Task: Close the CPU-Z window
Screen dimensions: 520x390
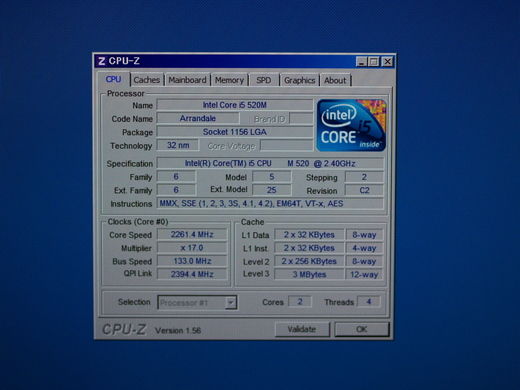Action: [x=387, y=62]
